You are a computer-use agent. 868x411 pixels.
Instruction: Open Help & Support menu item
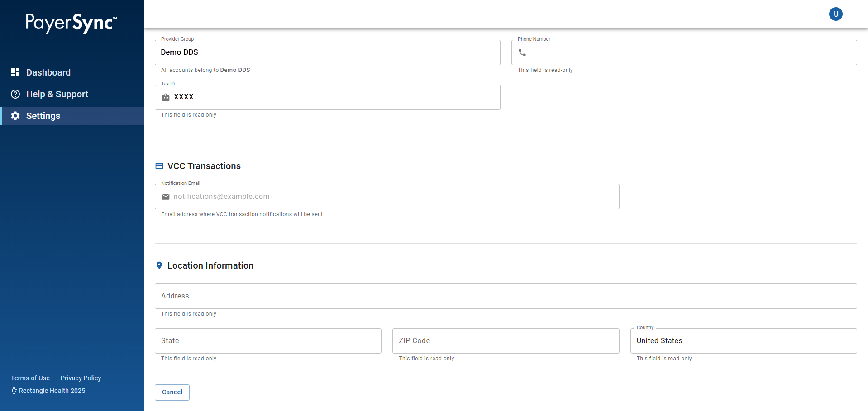pyautogui.click(x=72, y=94)
